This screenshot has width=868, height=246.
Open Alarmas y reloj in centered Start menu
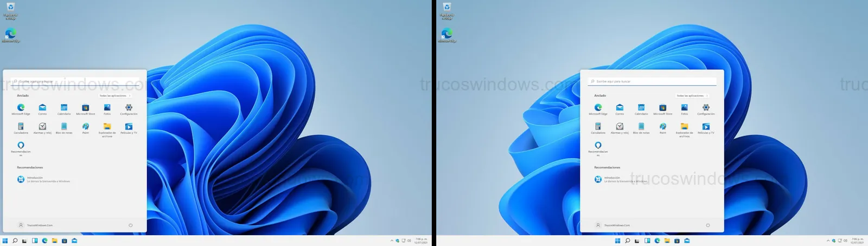click(620, 126)
